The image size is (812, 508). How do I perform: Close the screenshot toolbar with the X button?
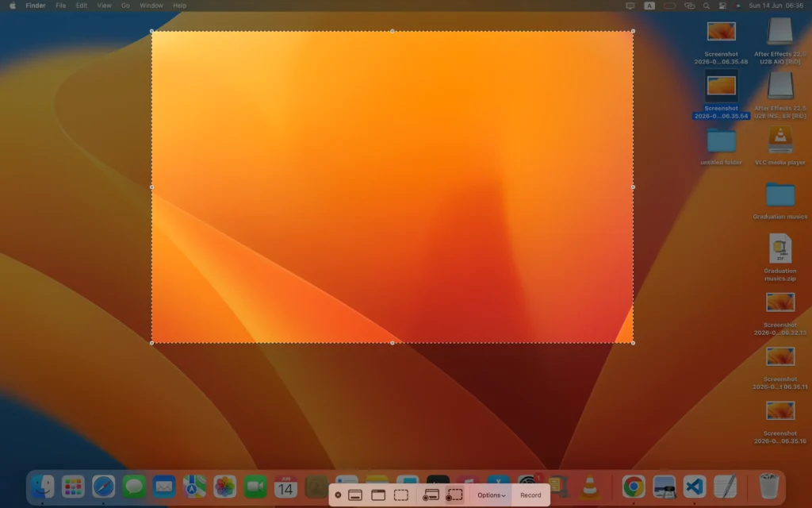[x=338, y=495]
